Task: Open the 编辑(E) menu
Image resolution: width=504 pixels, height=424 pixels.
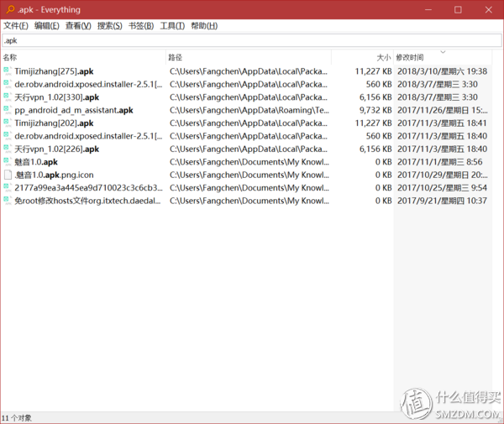Action: click(x=47, y=26)
